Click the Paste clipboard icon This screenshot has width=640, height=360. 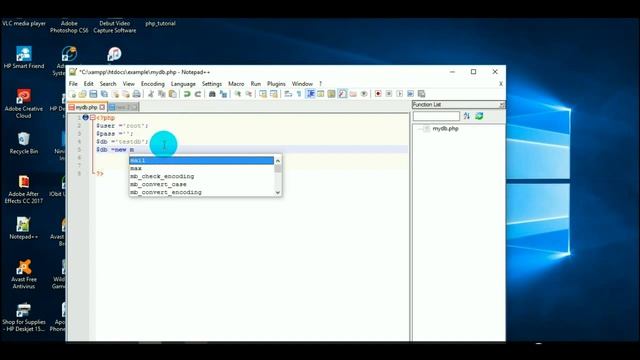click(173, 94)
